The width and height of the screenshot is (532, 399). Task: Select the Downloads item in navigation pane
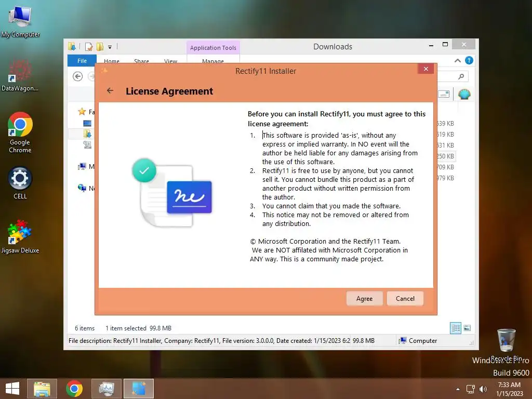tap(87, 134)
